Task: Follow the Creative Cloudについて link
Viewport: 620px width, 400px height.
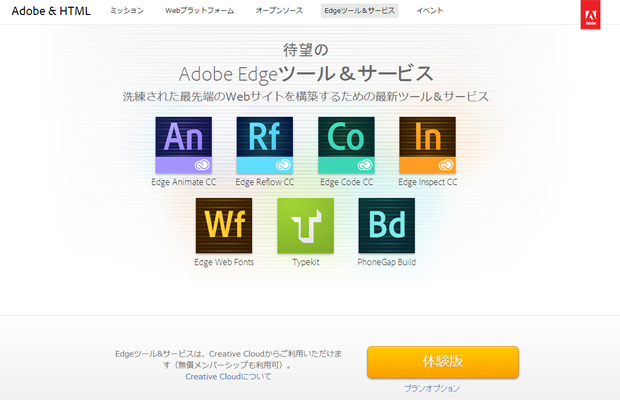Action: click(228, 377)
